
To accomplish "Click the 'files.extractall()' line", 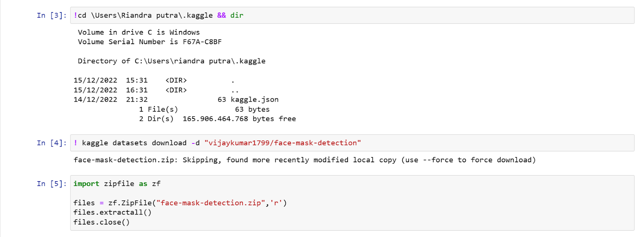I will click(x=113, y=212).
